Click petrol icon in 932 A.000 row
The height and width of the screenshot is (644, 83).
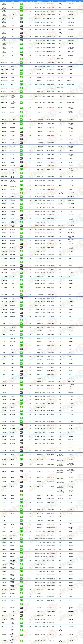[x=21, y=18]
